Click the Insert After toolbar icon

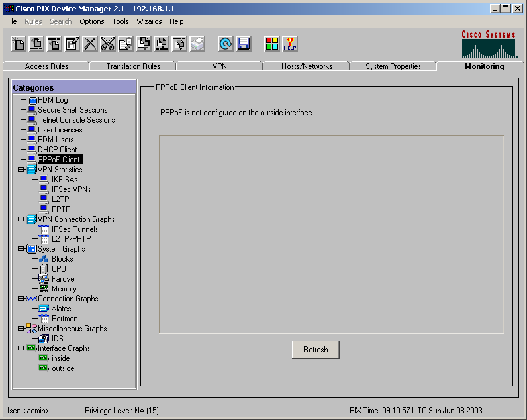[54, 44]
